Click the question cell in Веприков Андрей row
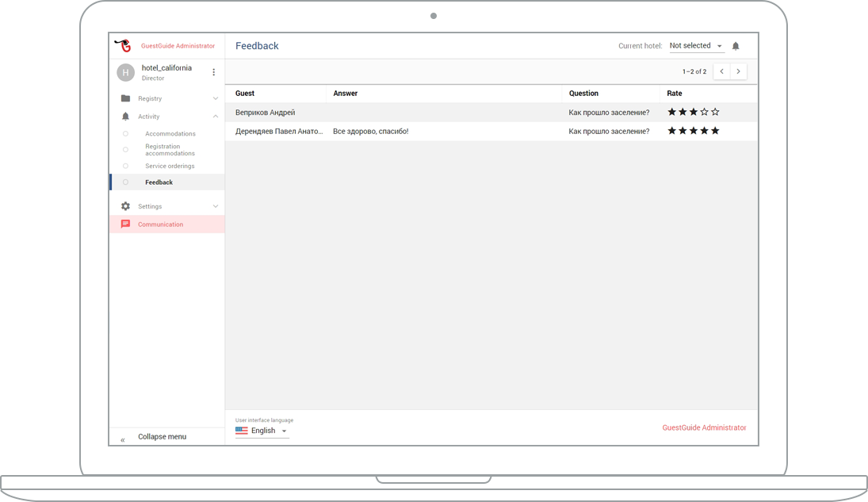 (609, 113)
